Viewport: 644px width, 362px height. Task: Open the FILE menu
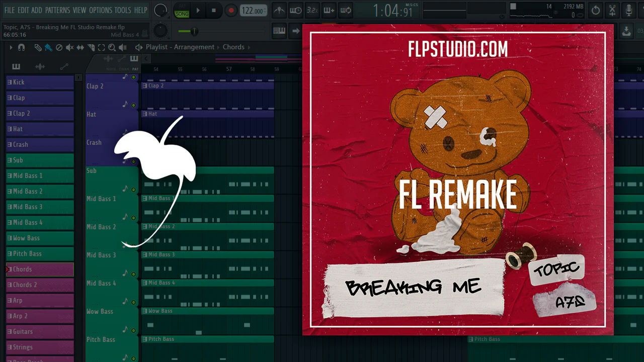point(10,10)
